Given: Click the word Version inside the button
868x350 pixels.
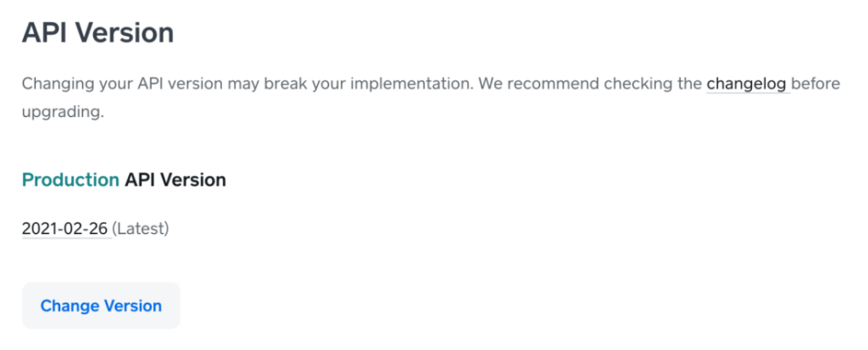Looking at the screenshot, I should (x=133, y=306).
